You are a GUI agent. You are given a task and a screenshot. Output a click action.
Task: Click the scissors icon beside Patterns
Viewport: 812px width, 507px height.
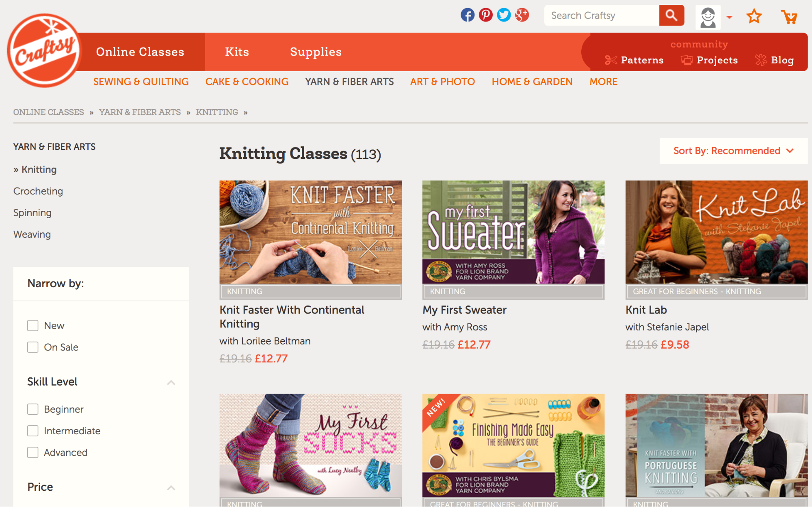[611, 60]
